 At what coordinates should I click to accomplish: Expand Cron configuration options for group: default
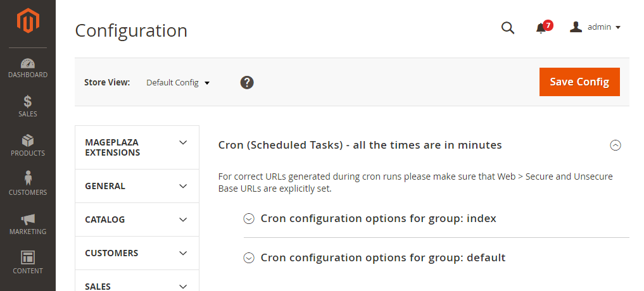pos(374,257)
